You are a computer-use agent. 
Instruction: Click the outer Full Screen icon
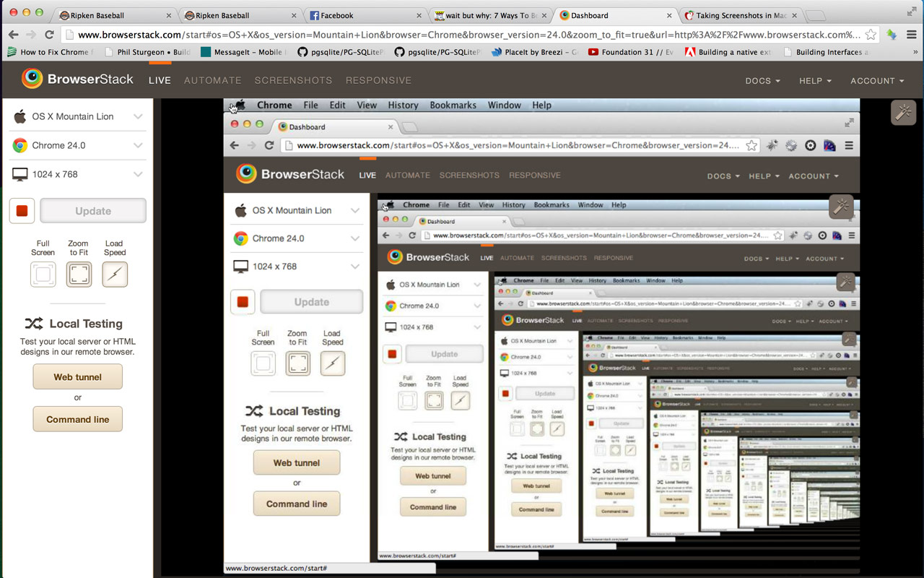[x=43, y=275]
